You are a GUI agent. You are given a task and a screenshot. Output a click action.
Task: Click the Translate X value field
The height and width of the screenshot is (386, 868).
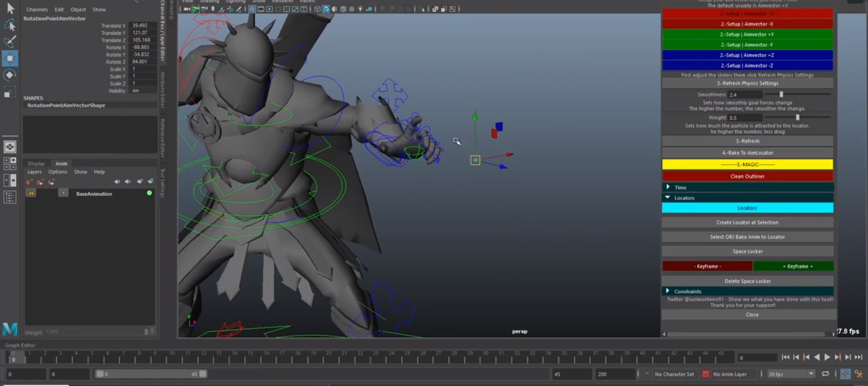point(143,25)
